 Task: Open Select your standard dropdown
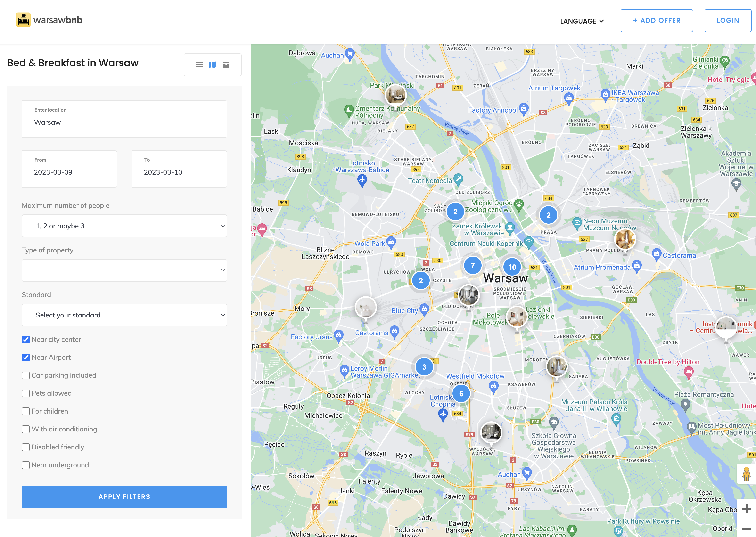(x=124, y=315)
